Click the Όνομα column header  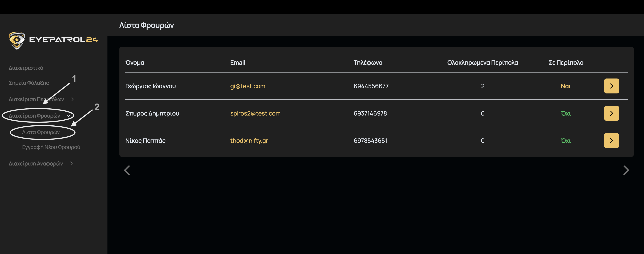tap(135, 62)
